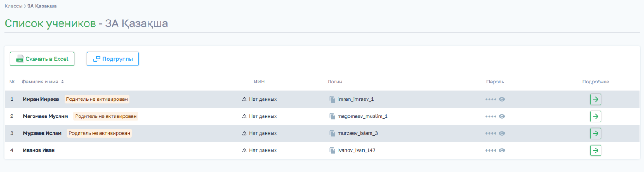Click warning icon in Иванов Иван ИИН cell
Viewport: 644px width, 172px height.
point(244,150)
